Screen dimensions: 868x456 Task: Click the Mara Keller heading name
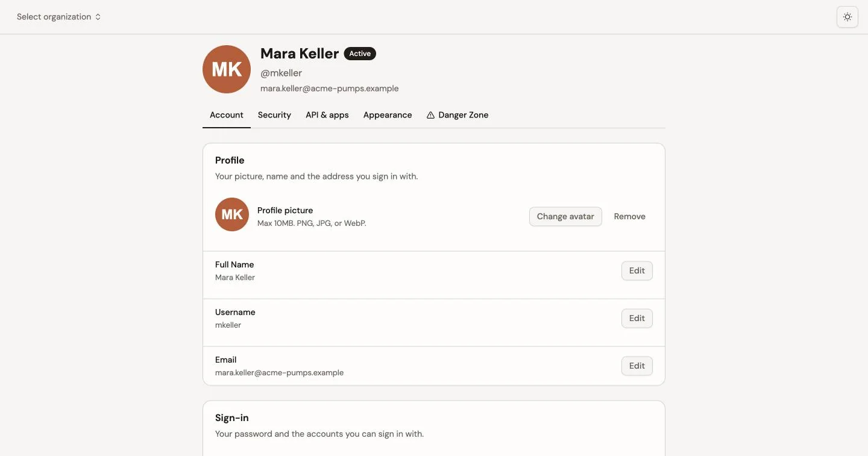pyautogui.click(x=300, y=54)
